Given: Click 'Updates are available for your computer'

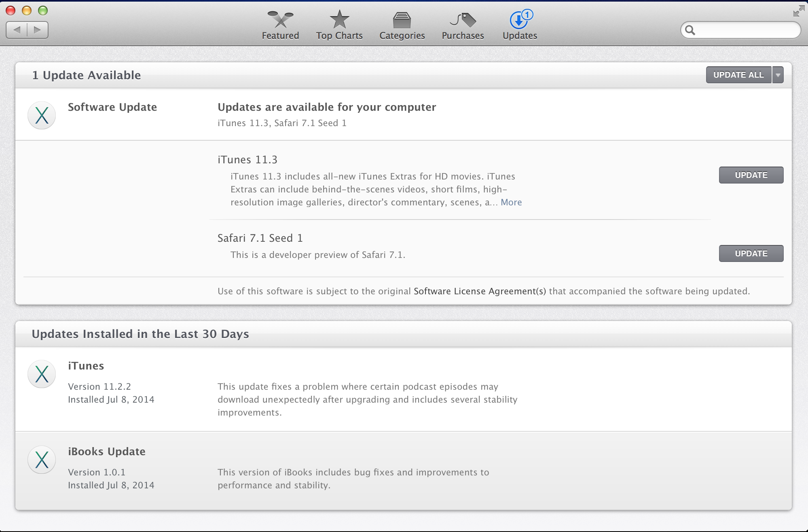Looking at the screenshot, I should click(327, 107).
